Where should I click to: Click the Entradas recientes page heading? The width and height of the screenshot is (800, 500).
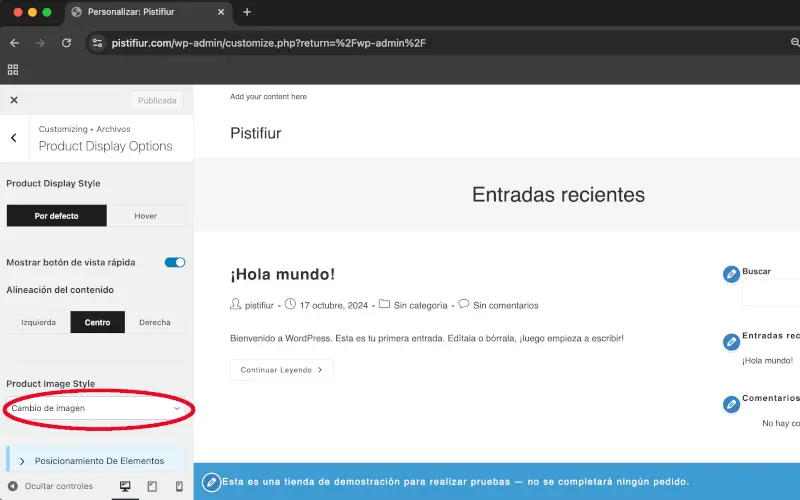(x=558, y=195)
